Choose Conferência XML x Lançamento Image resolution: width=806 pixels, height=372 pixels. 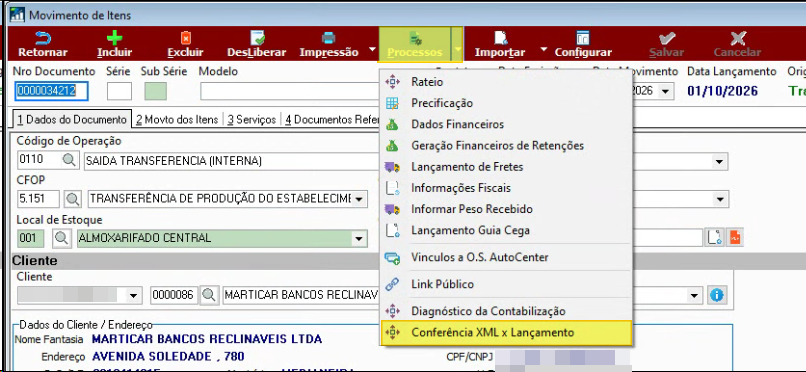pyautogui.click(x=506, y=332)
